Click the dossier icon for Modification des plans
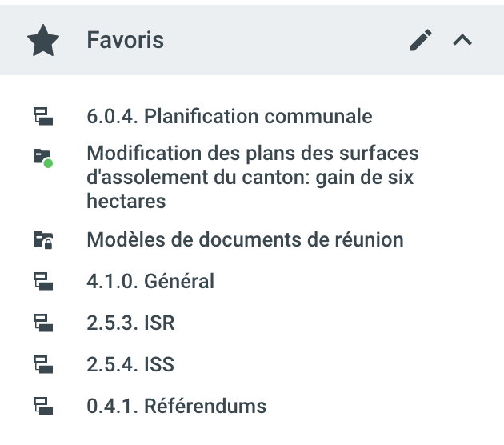This screenshot has width=504, height=445. tap(42, 157)
